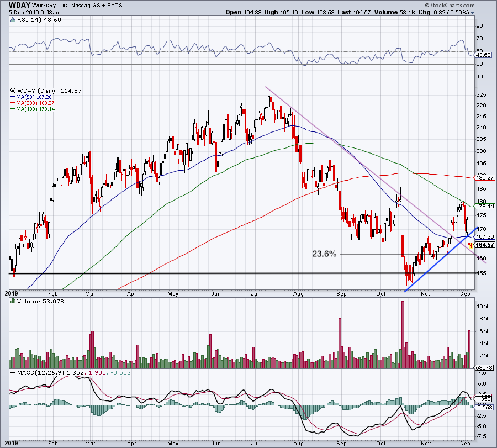The width and height of the screenshot is (497, 448).
Task: Click the Nov label on MACD panel axis
Action: click(x=426, y=444)
